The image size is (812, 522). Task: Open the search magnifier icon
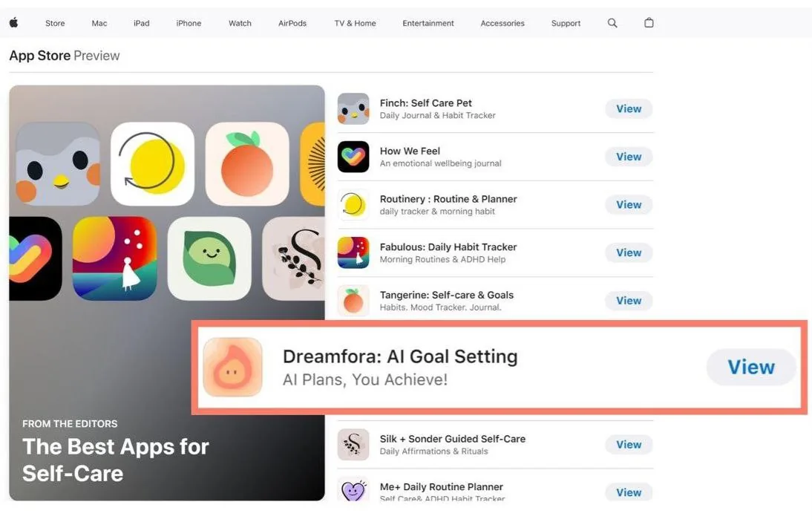coord(612,23)
